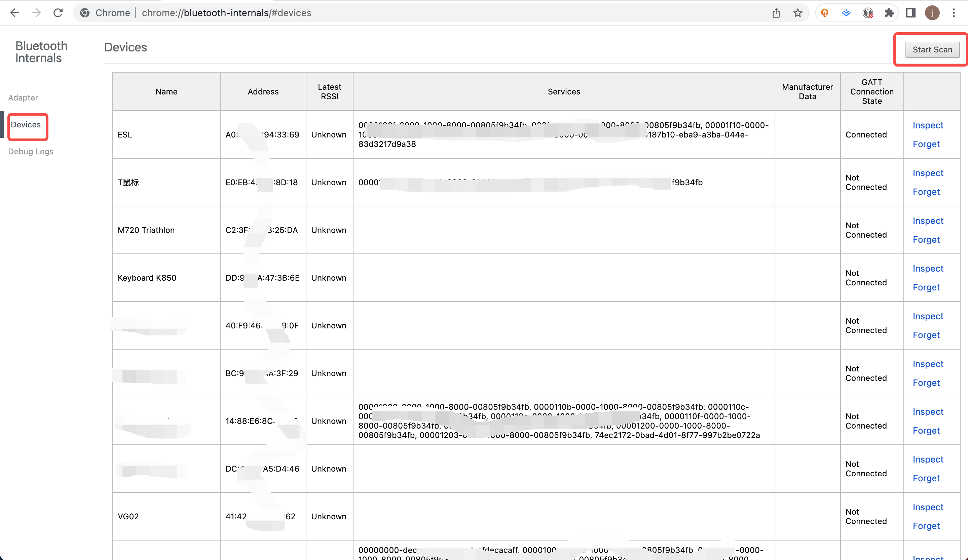The image size is (968, 560).
Task: Forget the ESL device
Action: (x=926, y=144)
